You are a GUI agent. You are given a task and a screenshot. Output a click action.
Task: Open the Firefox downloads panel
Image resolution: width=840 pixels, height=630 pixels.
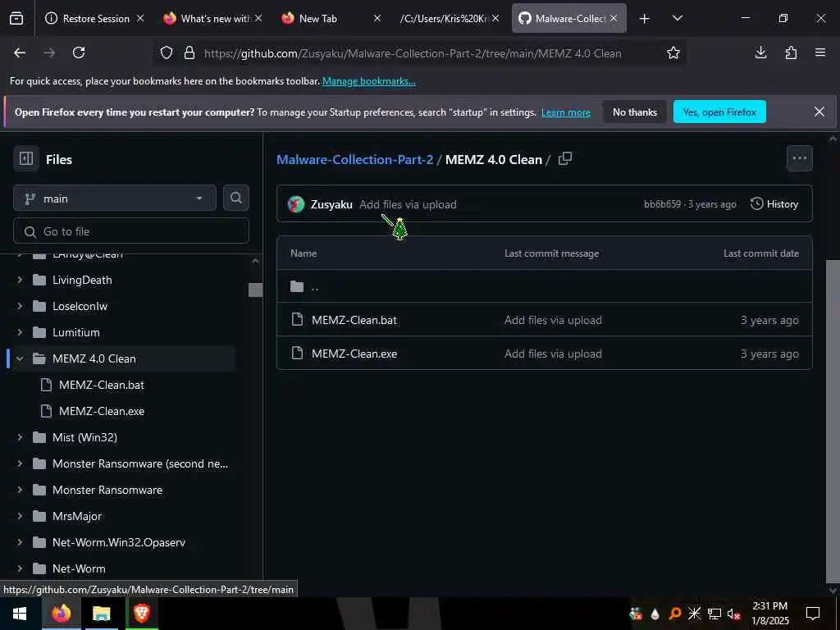[760, 52]
